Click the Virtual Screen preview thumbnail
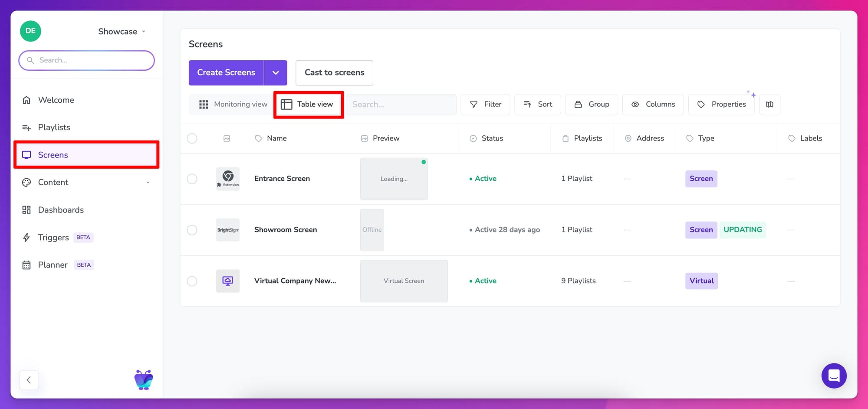868x409 pixels. coord(404,281)
